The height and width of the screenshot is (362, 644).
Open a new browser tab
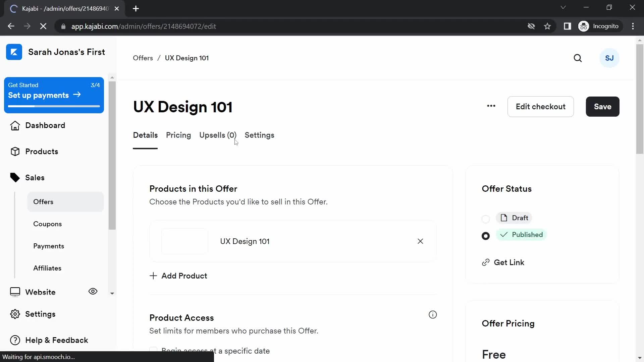(136, 9)
